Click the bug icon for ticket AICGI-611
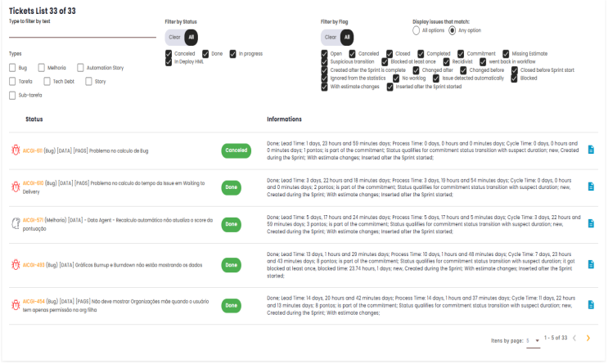The image size is (608, 364). pyautogui.click(x=16, y=151)
